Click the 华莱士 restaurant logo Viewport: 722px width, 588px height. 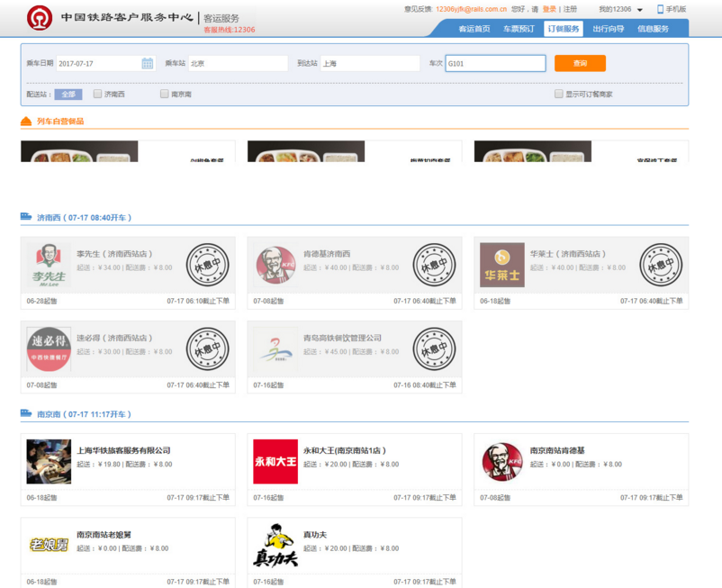pyautogui.click(x=501, y=265)
